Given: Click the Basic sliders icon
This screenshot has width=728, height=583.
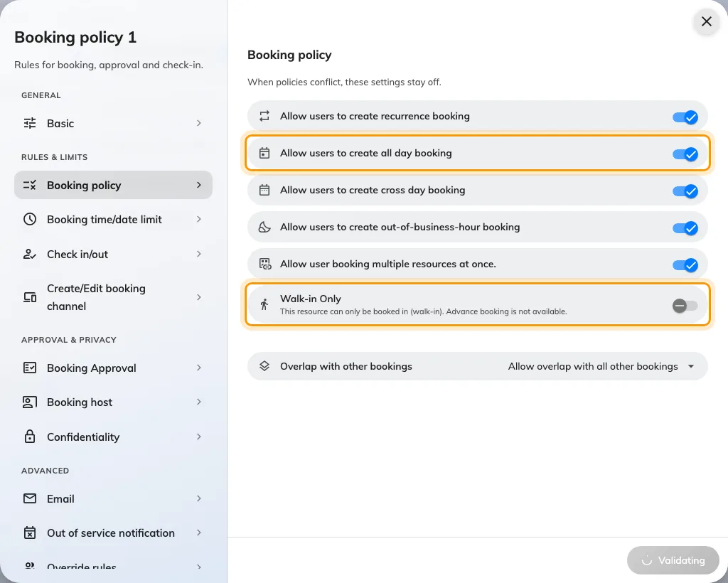Looking at the screenshot, I should (30, 123).
